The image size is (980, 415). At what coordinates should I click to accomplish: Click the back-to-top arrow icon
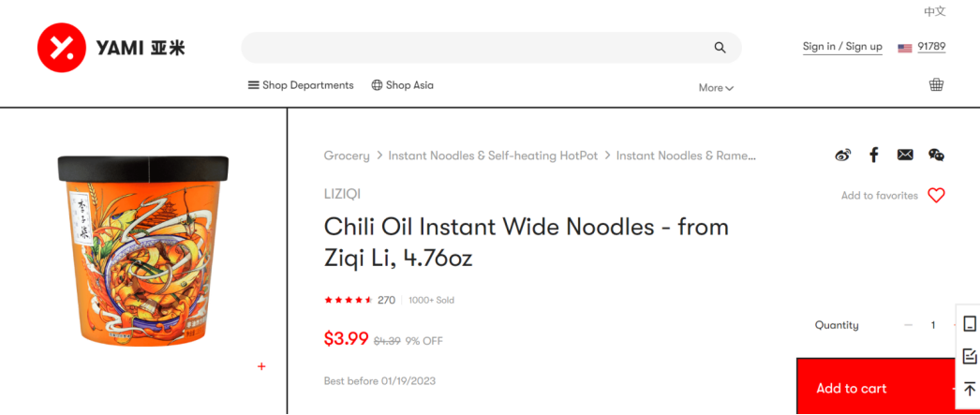(x=970, y=389)
